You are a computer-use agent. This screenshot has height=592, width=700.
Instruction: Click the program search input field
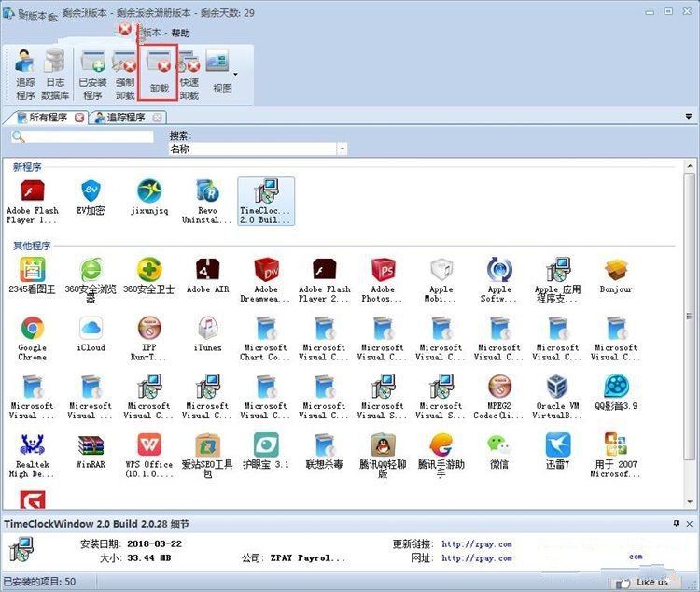click(82, 136)
